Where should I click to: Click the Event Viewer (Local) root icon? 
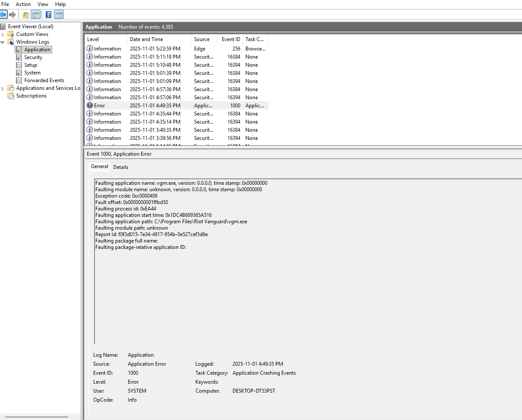pos(3,27)
